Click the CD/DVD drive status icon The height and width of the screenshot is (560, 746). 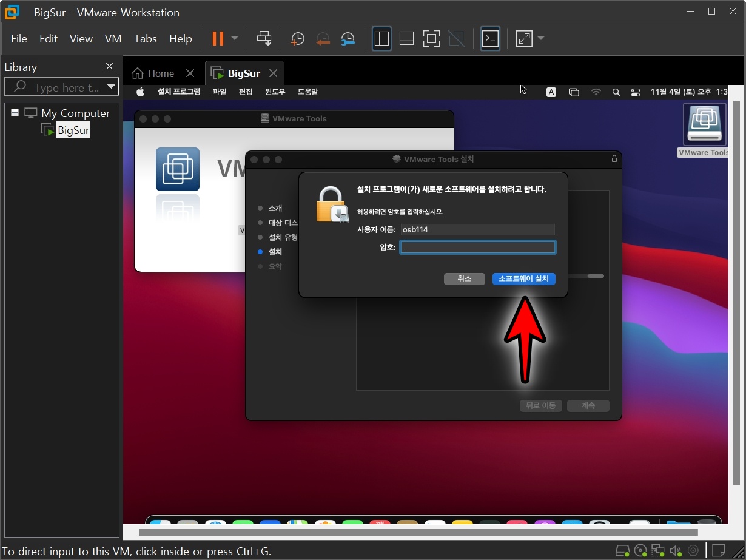(x=640, y=551)
